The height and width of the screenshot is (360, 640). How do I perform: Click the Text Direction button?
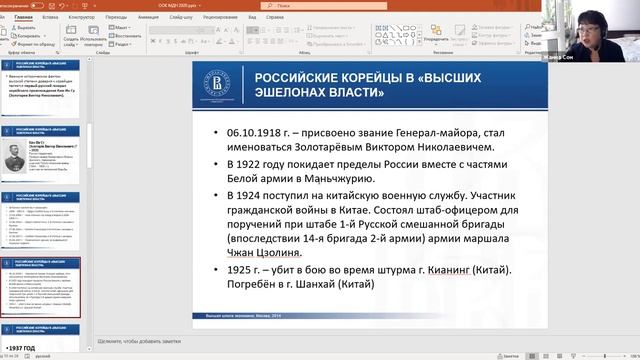coord(330,27)
